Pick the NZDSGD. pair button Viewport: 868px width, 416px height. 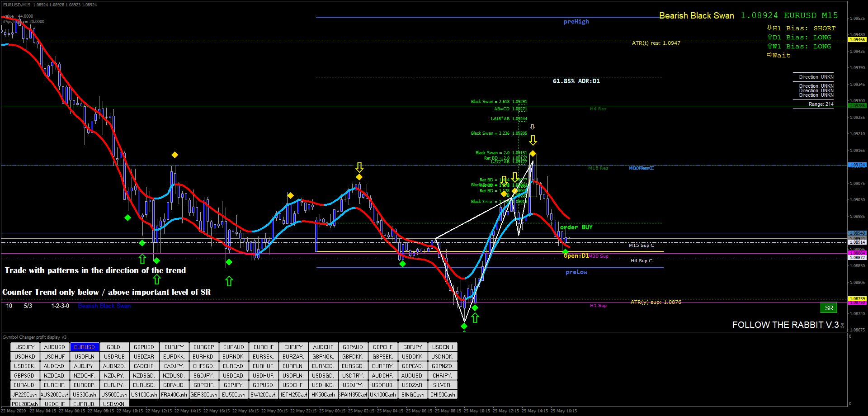pos(144,375)
